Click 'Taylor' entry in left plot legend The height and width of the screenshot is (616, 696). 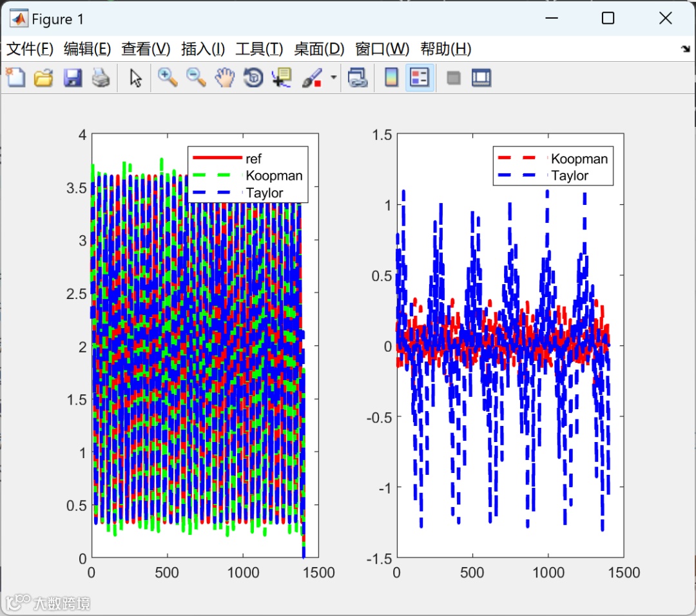(265, 193)
